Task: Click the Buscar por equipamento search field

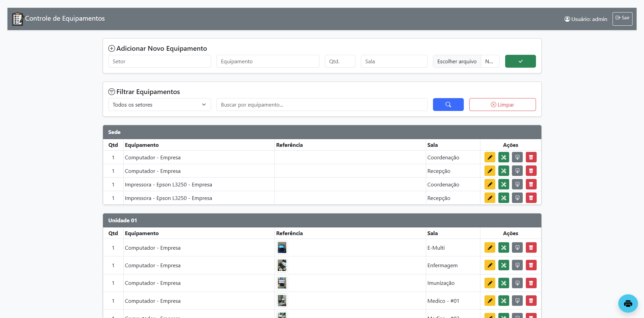Action: pyautogui.click(x=321, y=105)
